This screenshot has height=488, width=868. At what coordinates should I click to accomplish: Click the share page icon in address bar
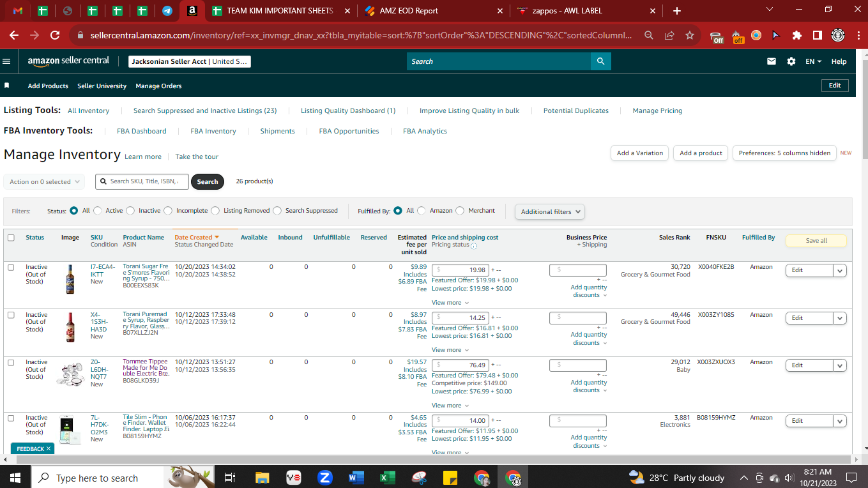669,36
